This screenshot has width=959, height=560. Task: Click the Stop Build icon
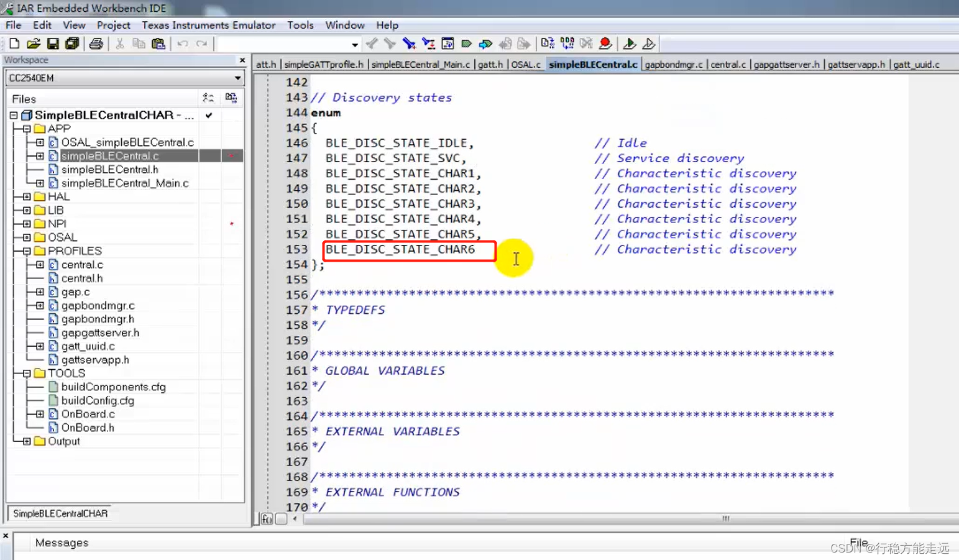(x=586, y=44)
